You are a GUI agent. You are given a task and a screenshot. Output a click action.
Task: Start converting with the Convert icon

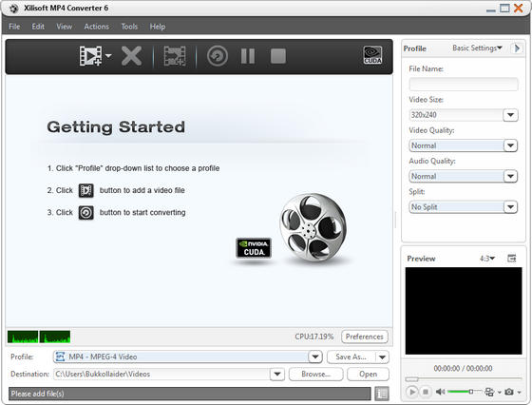pos(218,56)
